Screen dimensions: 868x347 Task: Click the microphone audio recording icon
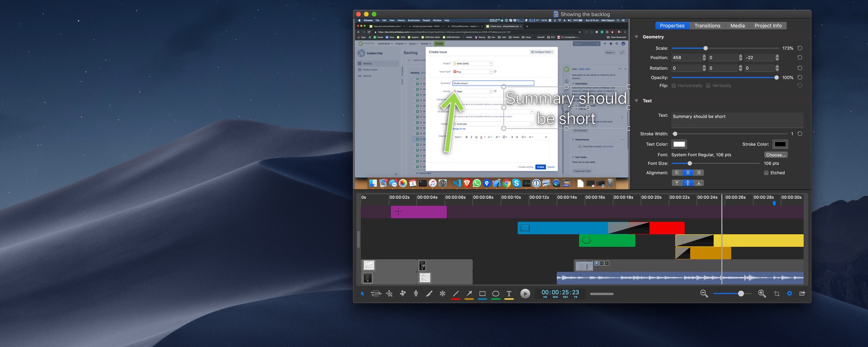pos(416,294)
